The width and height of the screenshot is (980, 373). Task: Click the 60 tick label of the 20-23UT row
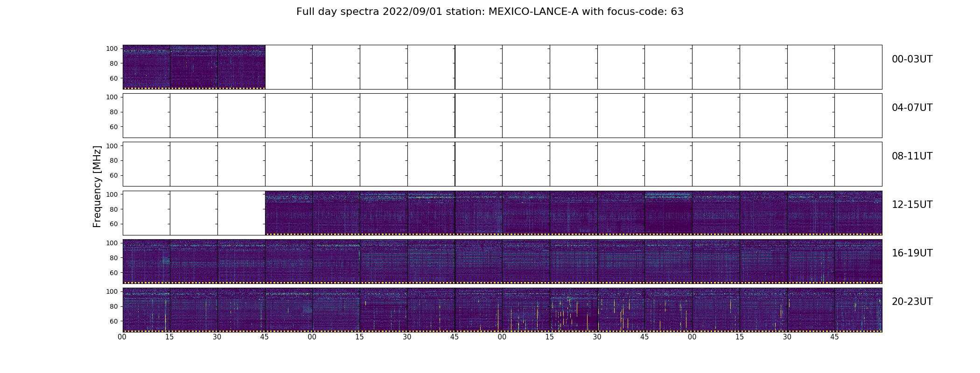pyautogui.click(x=114, y=321)
